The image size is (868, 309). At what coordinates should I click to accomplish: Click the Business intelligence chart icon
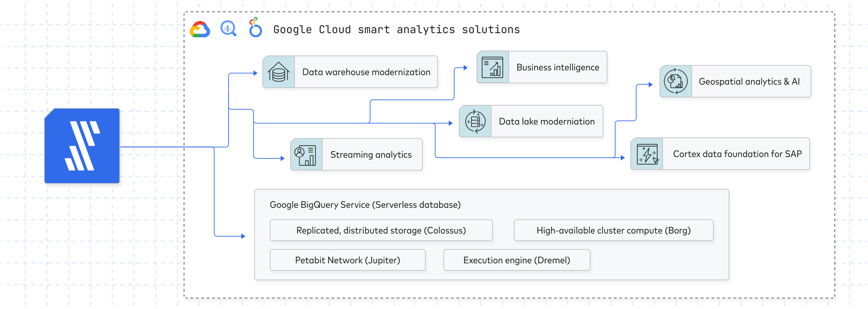pyautogui.click(x=492, y=67)
